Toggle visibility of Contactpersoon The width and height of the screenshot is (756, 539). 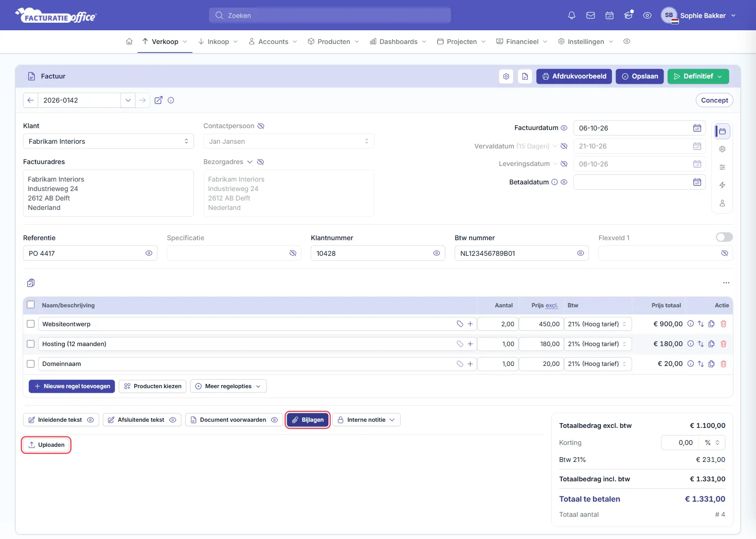coord(261,126)
